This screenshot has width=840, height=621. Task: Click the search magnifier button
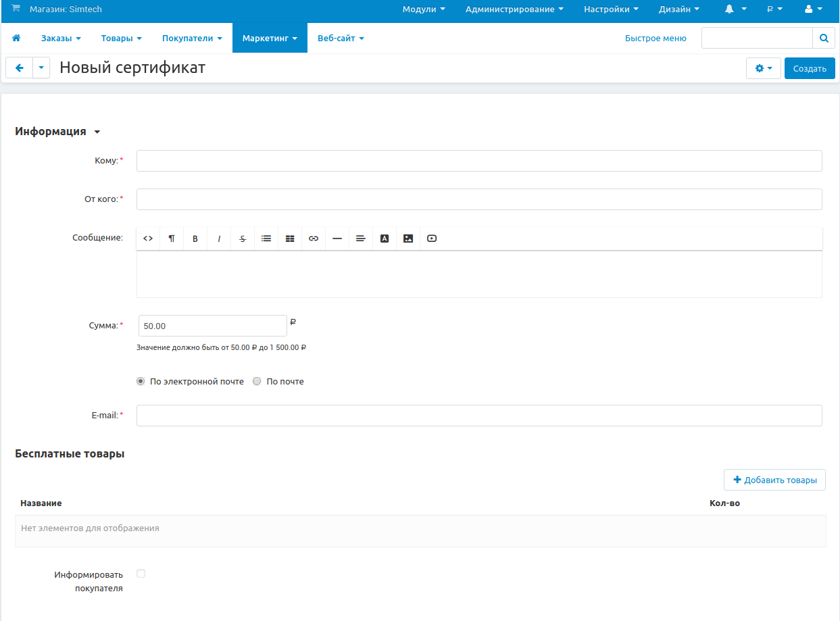click(823, 39)
